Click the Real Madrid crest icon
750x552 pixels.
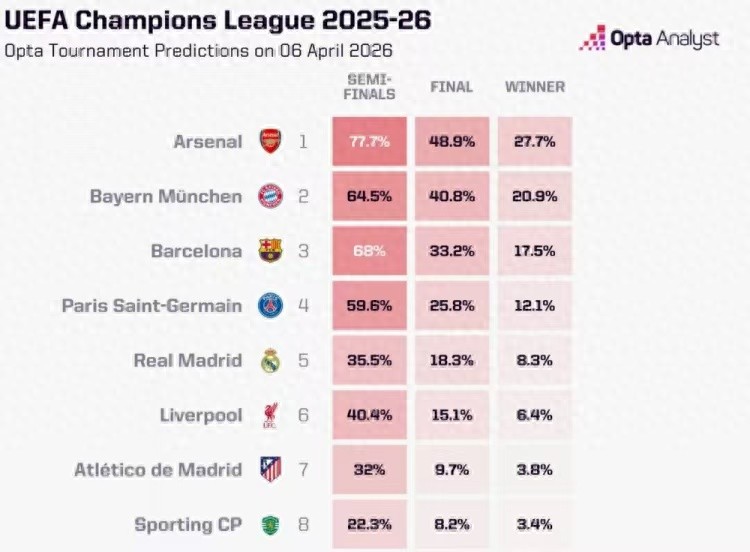[271, 360]
